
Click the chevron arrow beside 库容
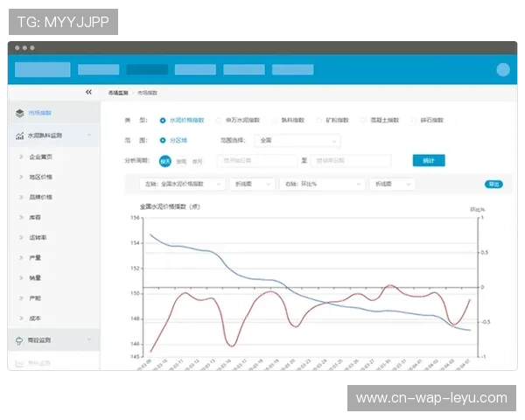point(20,217)
